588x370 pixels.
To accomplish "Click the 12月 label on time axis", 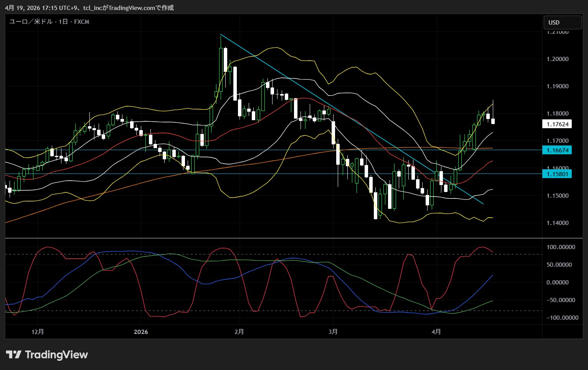I will (38, 332).
